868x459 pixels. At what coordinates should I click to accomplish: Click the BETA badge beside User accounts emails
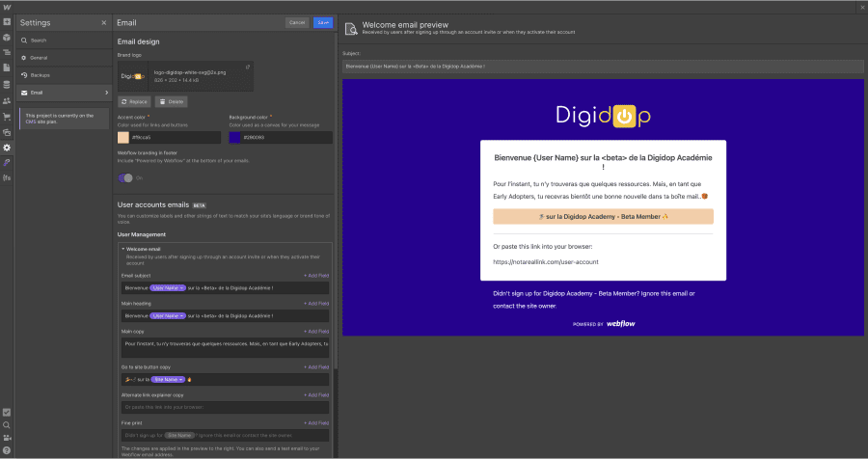(x=200, y=205)
